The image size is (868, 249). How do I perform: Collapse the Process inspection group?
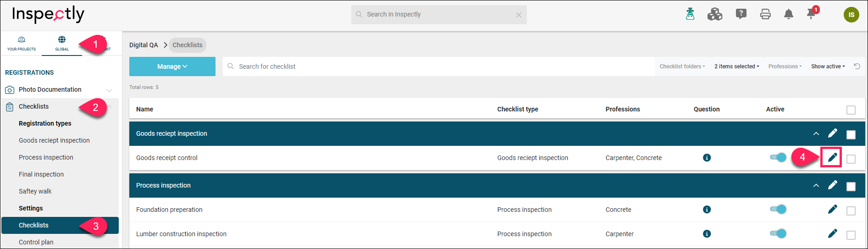coord(816,186)
